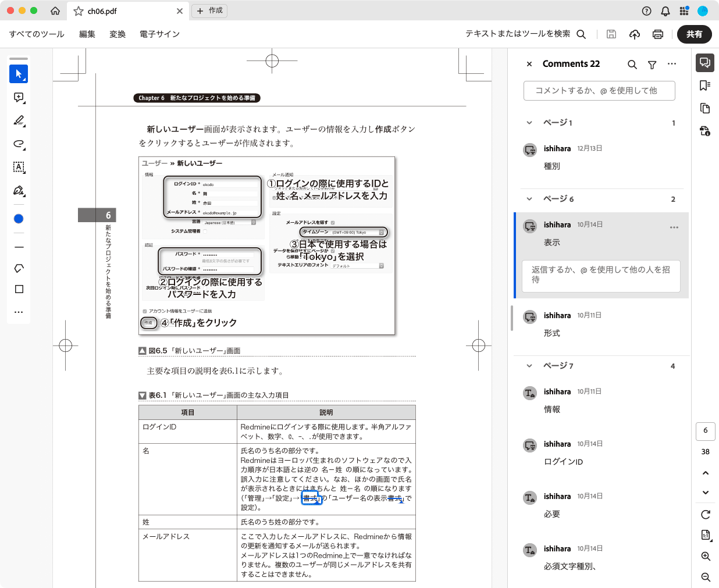Close the Comments panel
This screenshot has height=588, width=719.
click(x=529, y=64)
